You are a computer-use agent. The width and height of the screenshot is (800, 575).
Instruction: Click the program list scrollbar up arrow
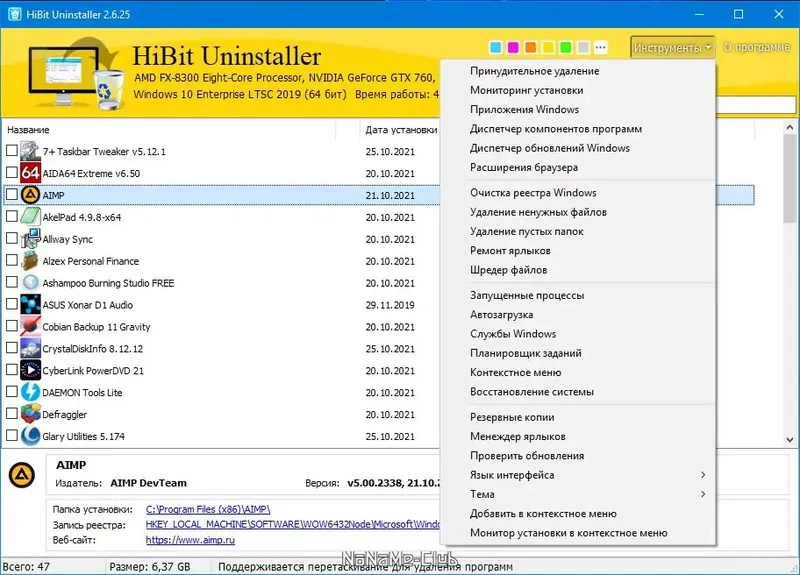point(790,127)
